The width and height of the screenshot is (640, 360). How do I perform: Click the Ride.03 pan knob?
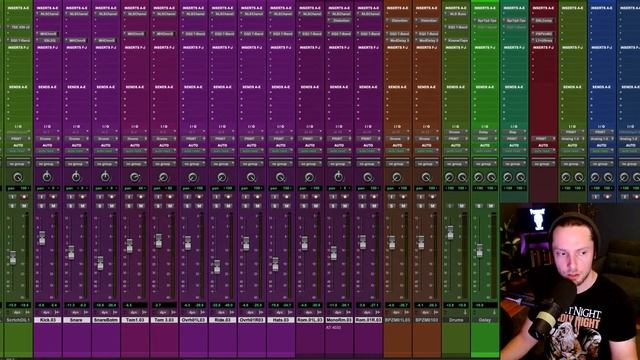pyautogui.click(x=222, y=177)
